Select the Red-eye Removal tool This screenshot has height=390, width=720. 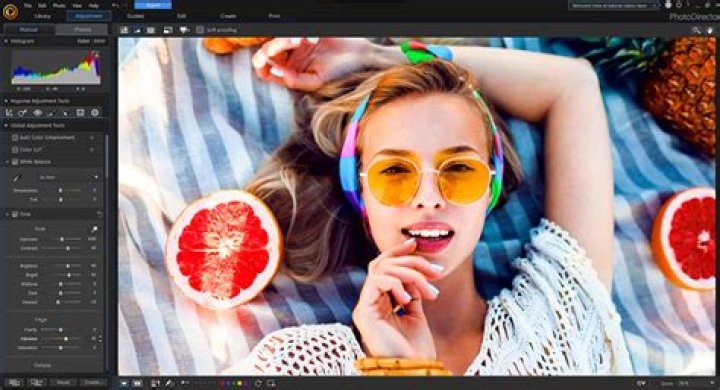[37, 113]
